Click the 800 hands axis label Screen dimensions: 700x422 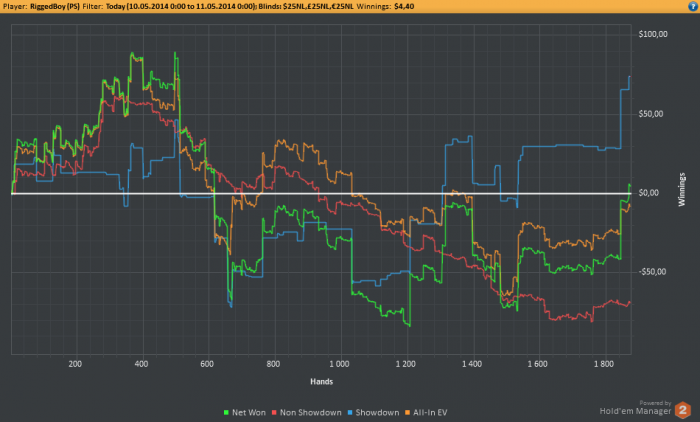pyautogui.click(x=273, y=364)
